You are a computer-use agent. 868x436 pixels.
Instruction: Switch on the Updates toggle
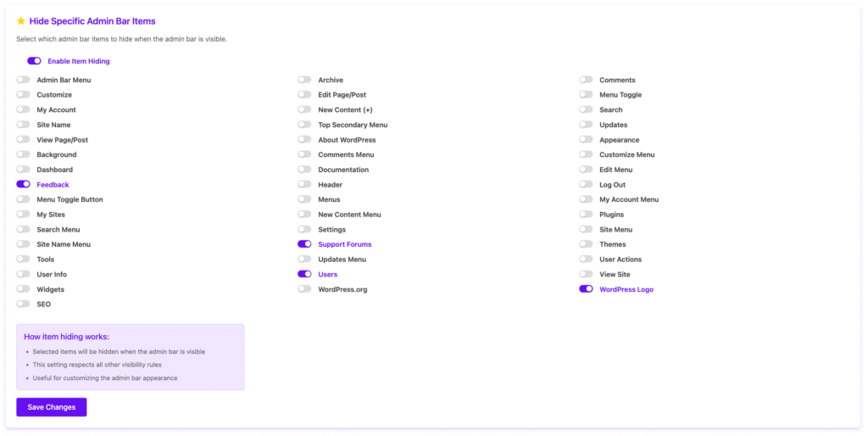587,125
